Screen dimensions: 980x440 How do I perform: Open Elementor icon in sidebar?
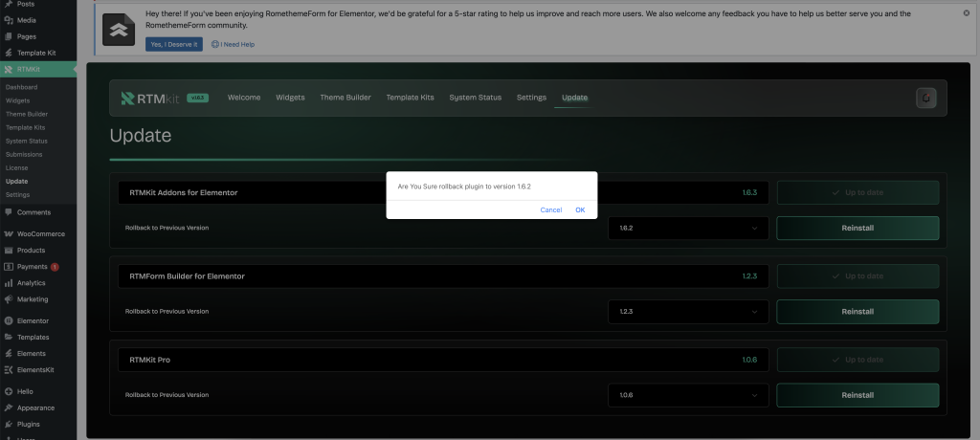tap(9, 320)
